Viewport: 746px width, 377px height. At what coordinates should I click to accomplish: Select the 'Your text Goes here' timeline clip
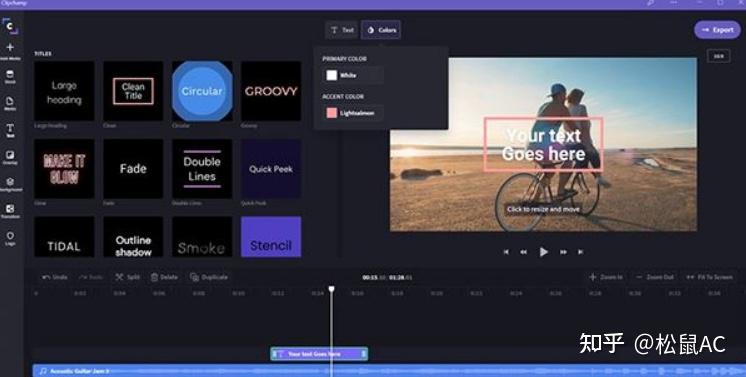point(319,354)
